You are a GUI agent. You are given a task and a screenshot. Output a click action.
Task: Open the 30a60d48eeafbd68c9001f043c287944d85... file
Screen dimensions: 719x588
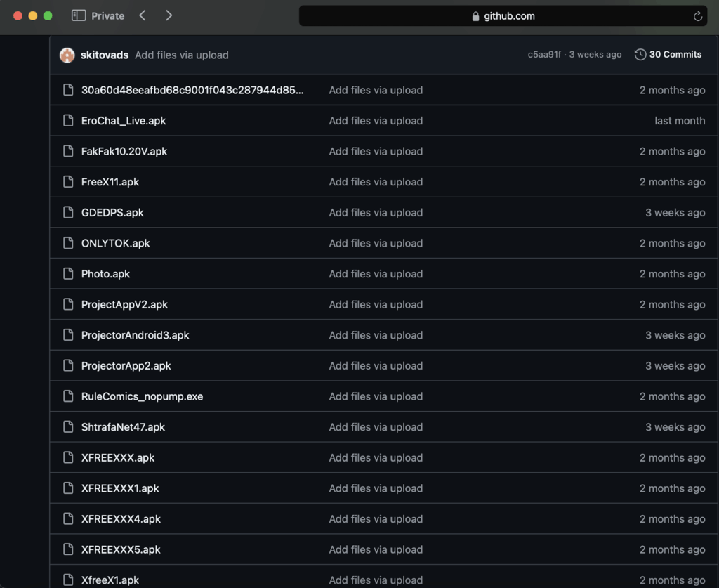click(x=192, y=90)
